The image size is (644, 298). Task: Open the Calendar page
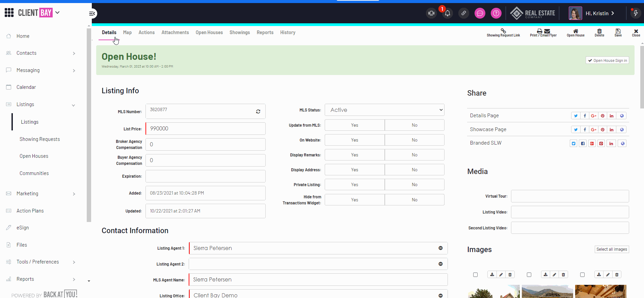point(26,87)
